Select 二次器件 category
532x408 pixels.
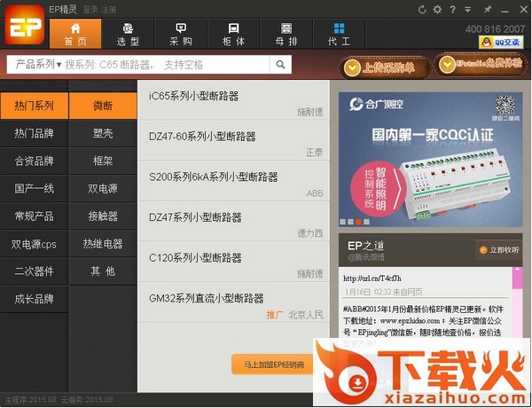coord(34,271)
